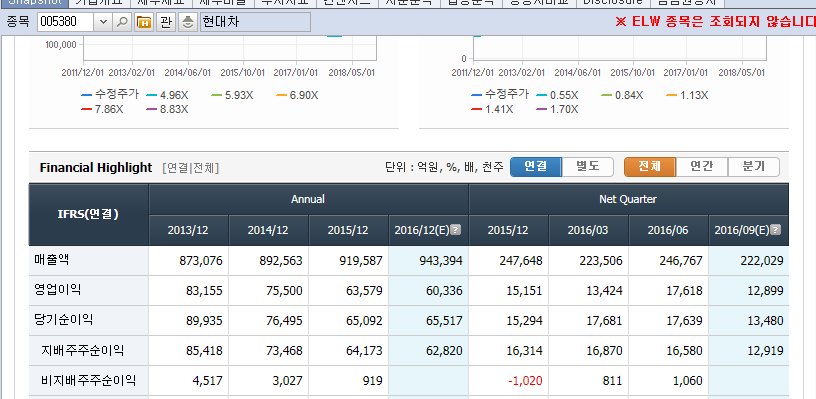Click the 17,681 net income cell
This screenshot has width=816, height=399.
click(588, 320)
